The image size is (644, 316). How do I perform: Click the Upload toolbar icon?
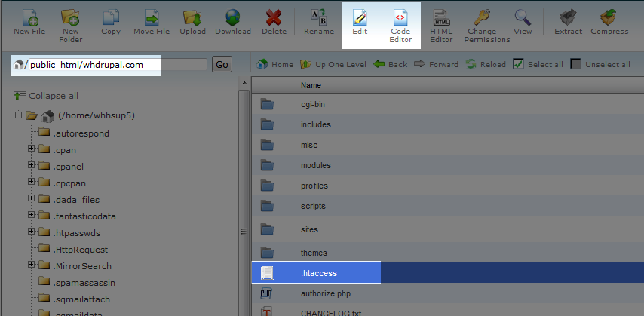click(192, 17)
